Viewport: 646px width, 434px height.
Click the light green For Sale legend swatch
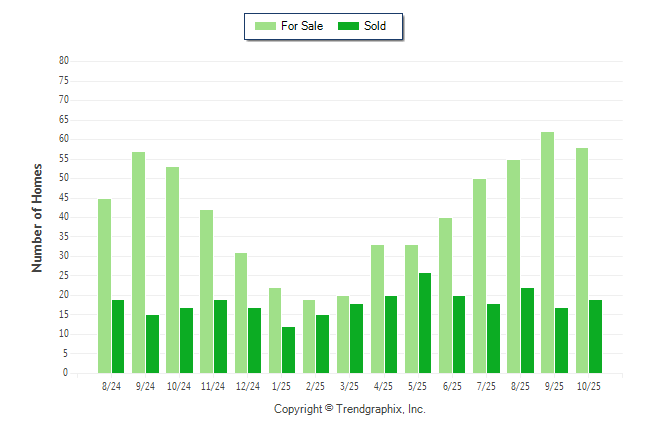tap(266, 26)
